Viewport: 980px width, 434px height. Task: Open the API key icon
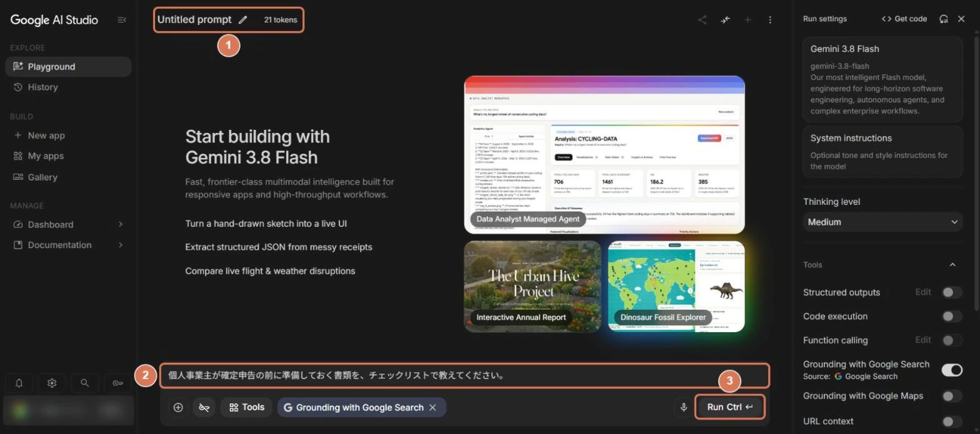pyautogui.click(x=117, y=383)
